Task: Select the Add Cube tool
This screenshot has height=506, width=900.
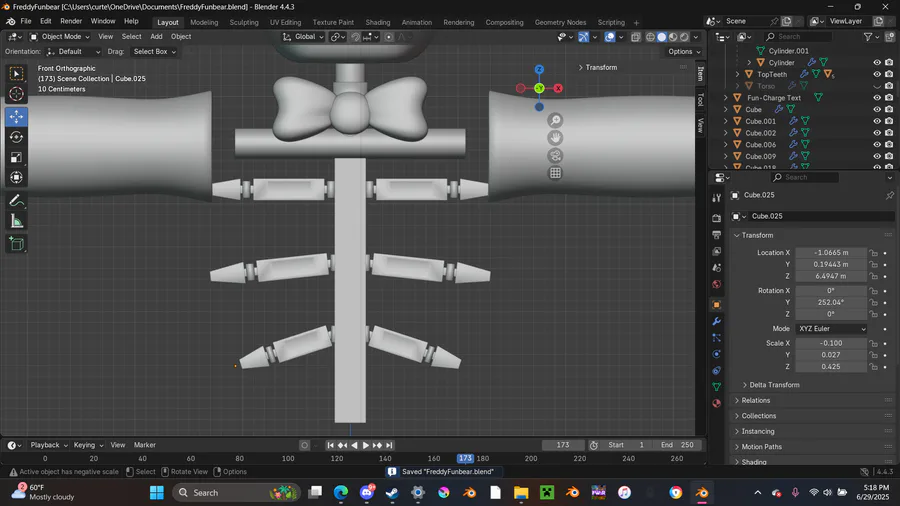Action: 16,244
